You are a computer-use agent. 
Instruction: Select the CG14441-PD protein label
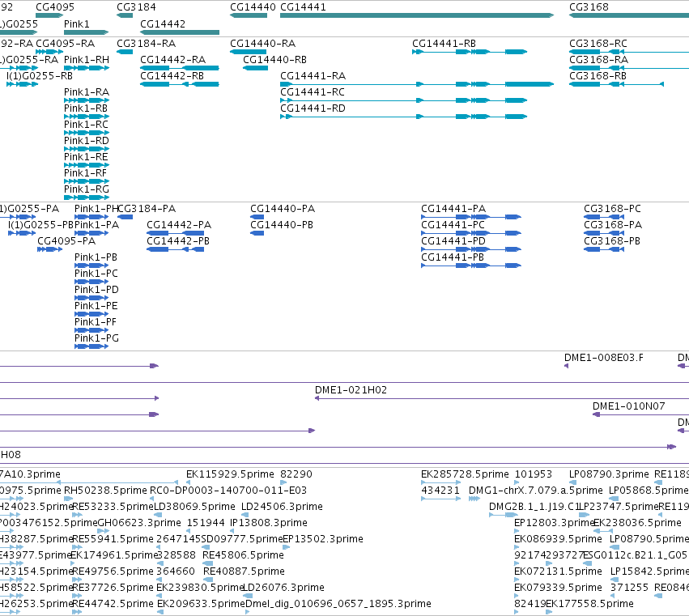coord(453,241)
